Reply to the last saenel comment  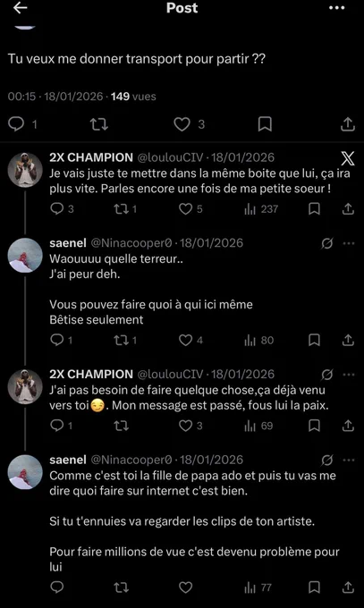(57, 587)
